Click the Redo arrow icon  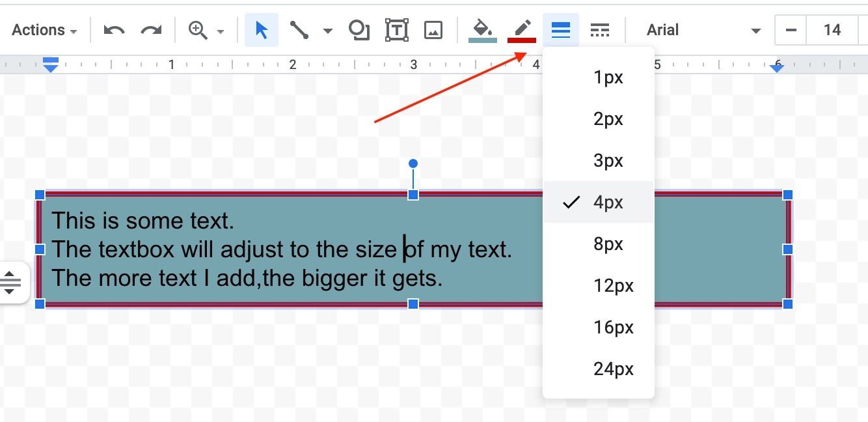152,31
